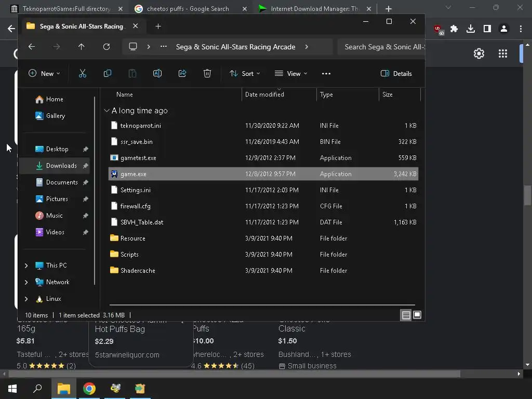Select the SBVH_Table.dat file

(x=263, y=222)
